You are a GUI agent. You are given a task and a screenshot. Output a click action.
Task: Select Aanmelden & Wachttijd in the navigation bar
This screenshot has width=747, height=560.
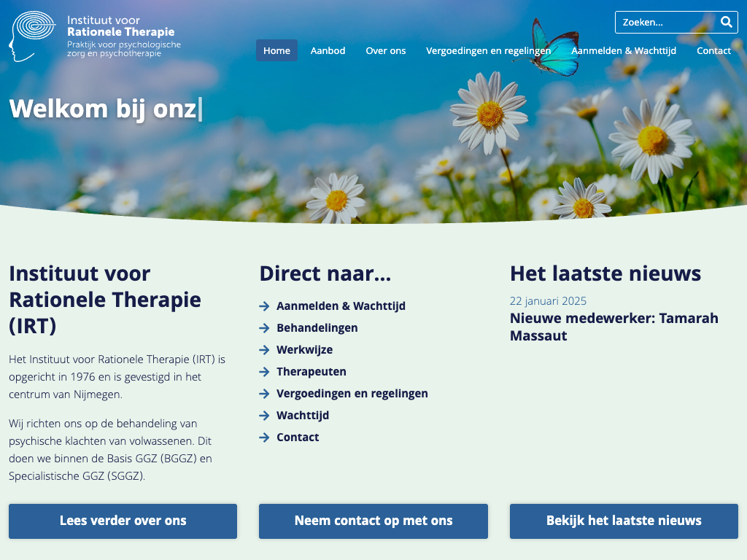coord(624,50)
